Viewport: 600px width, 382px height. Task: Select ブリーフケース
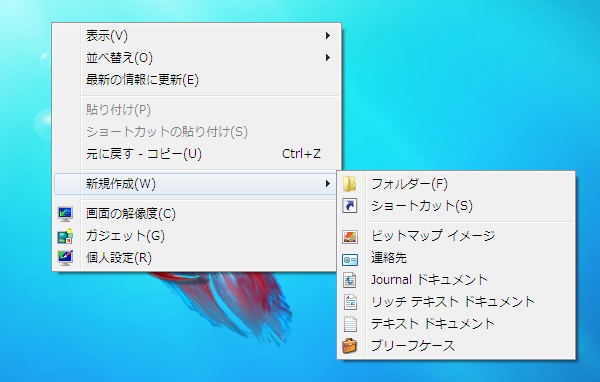click(x=456, y=346)
